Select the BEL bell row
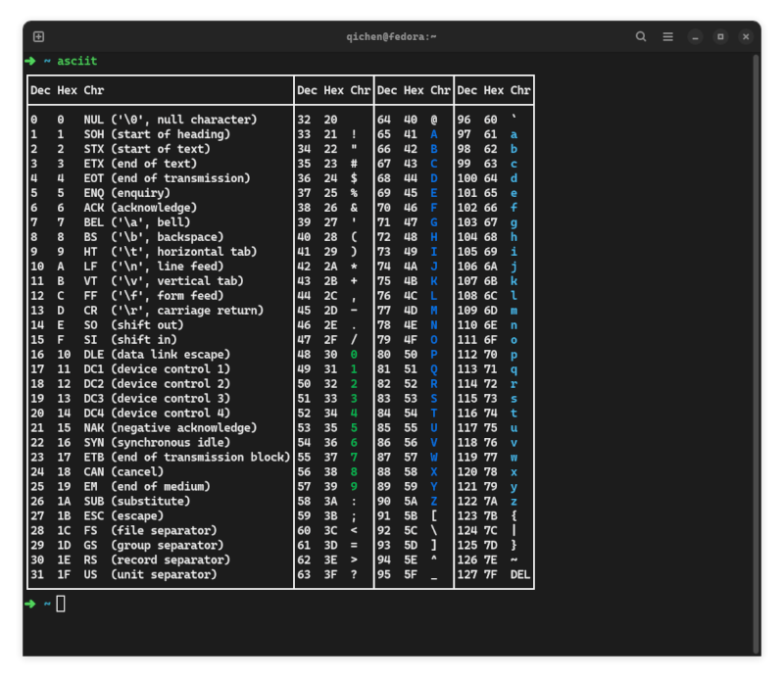The width and height of the screenshot is (784, 681). (x=110, y=222)
